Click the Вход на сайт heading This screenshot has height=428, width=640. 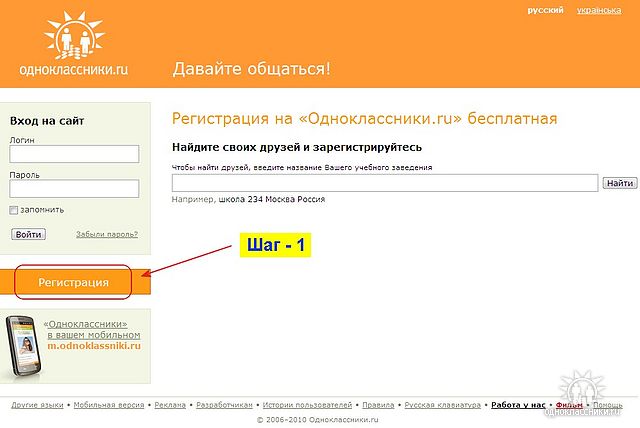tap(47, 121)
